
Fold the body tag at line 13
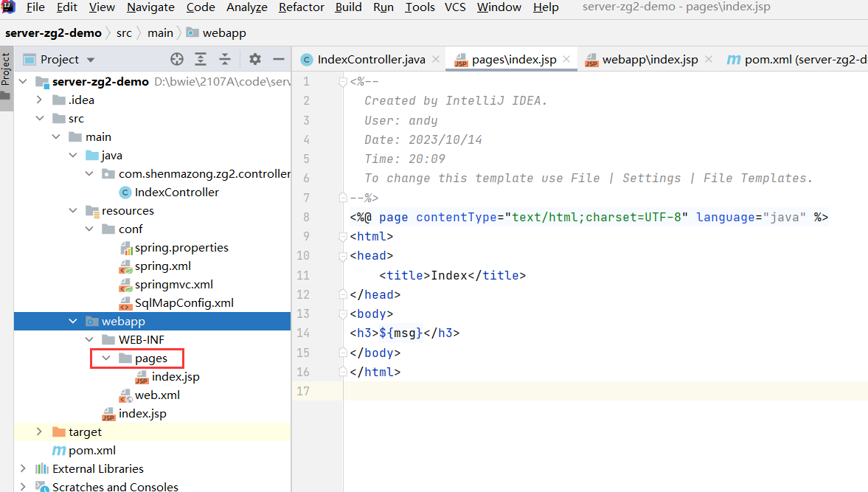pos(343,313)
